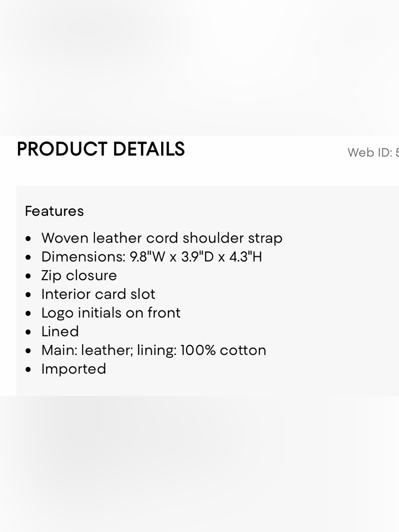Image resolution: width=399 pixels, height=532 pixels.
Task: Click the bullet dot beside Interior card slot
Action: 28,295
